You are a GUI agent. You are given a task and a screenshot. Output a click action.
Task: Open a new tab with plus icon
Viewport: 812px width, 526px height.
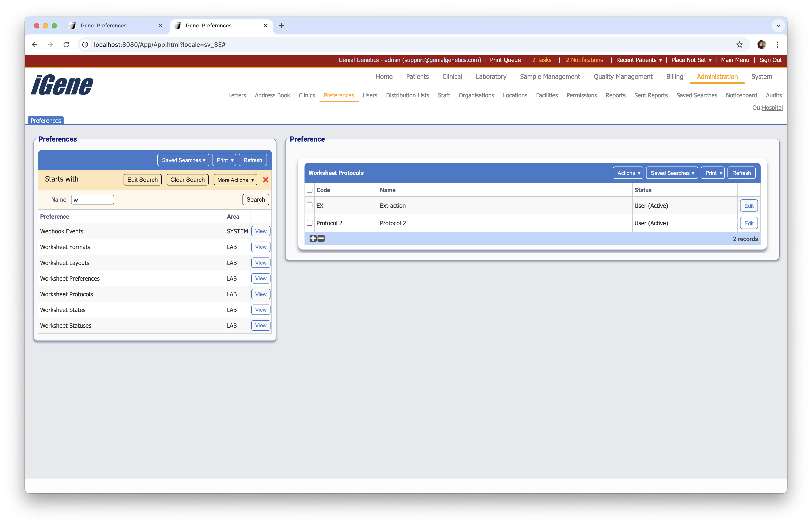point(282,26)
